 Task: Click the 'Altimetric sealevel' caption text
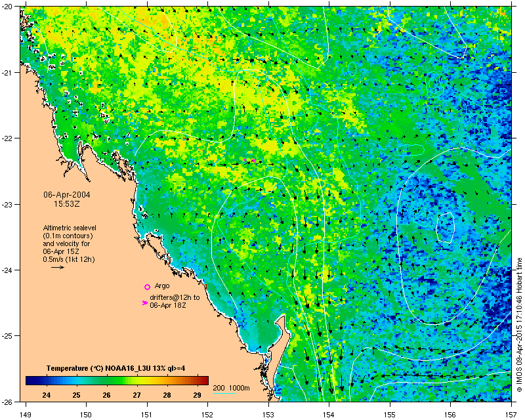tap(70, 228)
